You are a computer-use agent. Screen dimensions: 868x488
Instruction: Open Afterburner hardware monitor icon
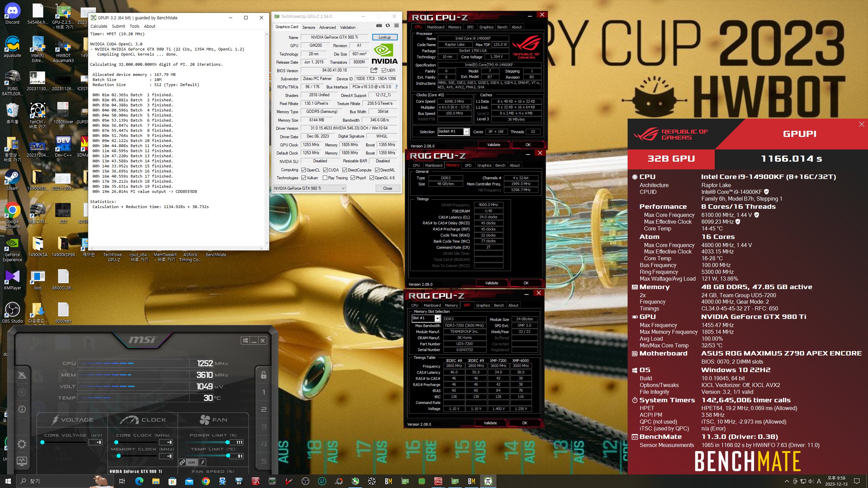22,461
